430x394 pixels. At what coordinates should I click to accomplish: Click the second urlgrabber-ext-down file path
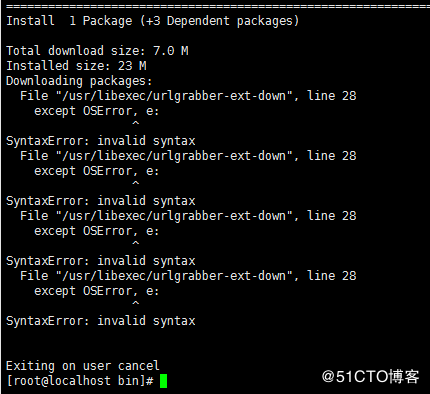click(174, 156)
